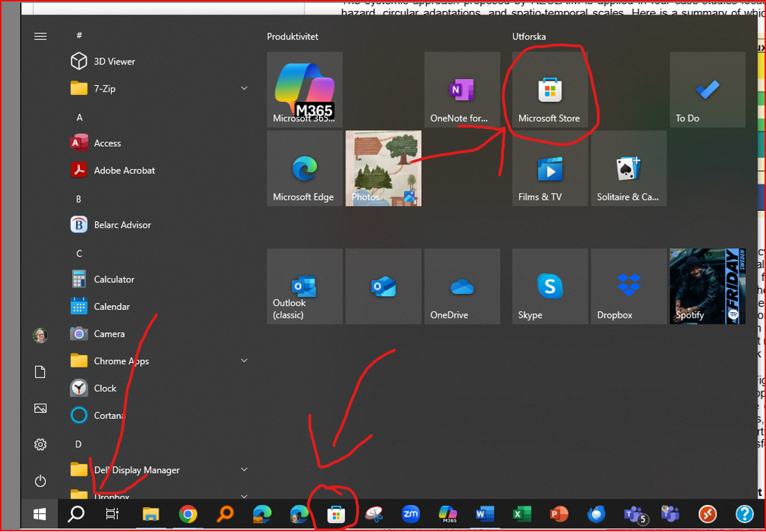Open the To Do tile
766x532 pixels.
tap(708, 90)
